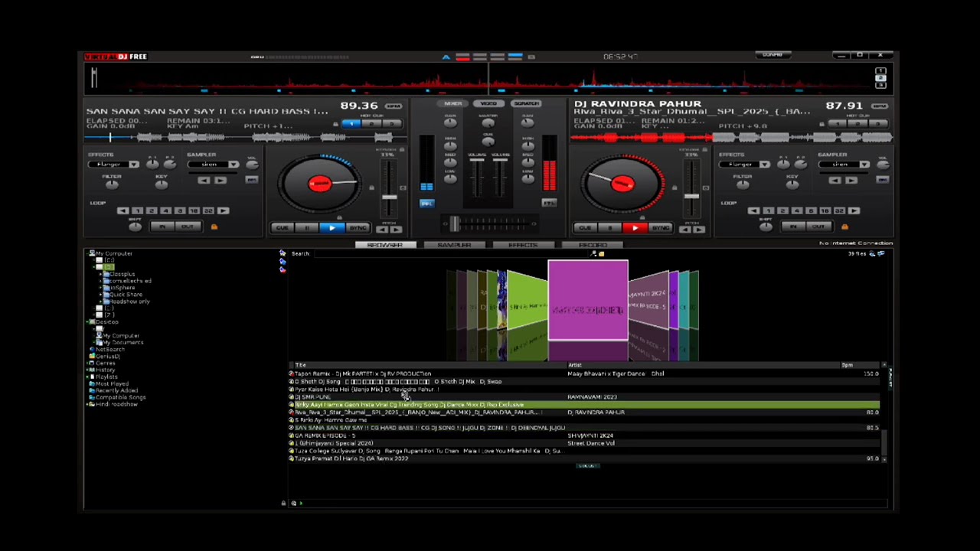Click the Search field in the browser

pyautogui.click(x=452, y=253)
